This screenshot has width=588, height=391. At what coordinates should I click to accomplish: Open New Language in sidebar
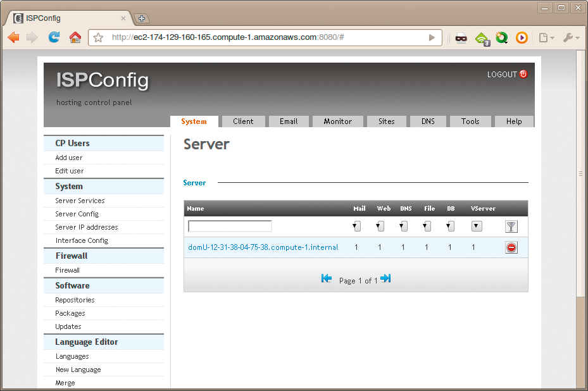(x=78, y=369)
